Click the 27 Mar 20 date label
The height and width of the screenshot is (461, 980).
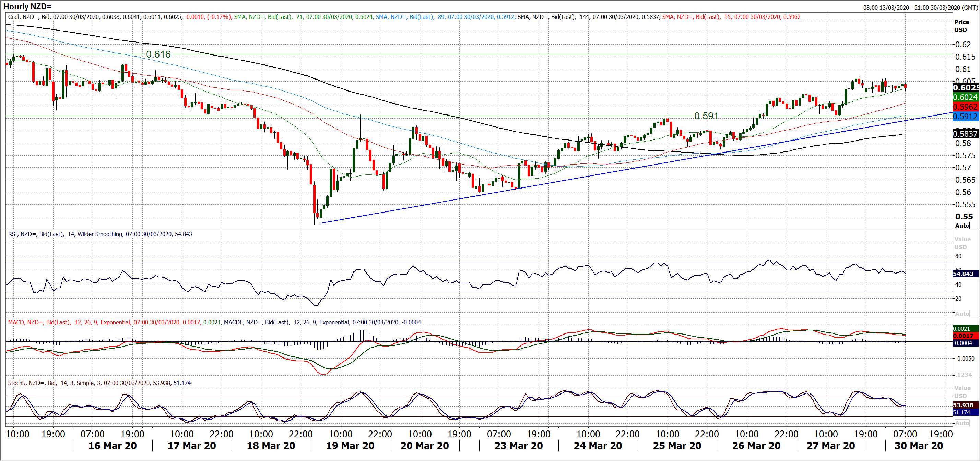831,446
